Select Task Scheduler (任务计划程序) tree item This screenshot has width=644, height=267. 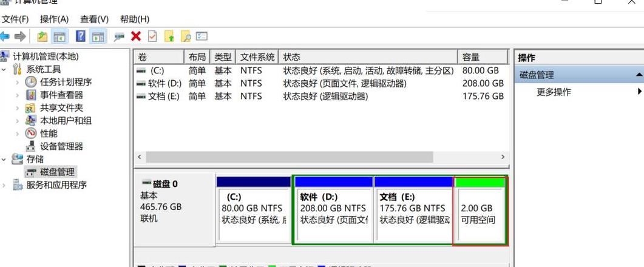(x=66, y=82)
